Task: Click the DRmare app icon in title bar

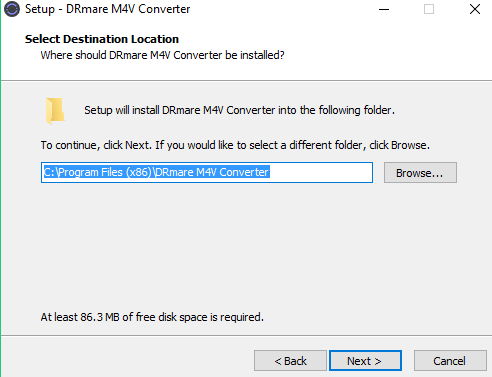Action: [12, 9]
